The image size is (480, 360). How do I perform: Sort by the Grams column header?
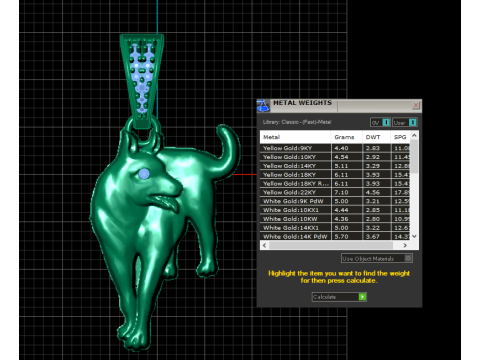(347, 137)
